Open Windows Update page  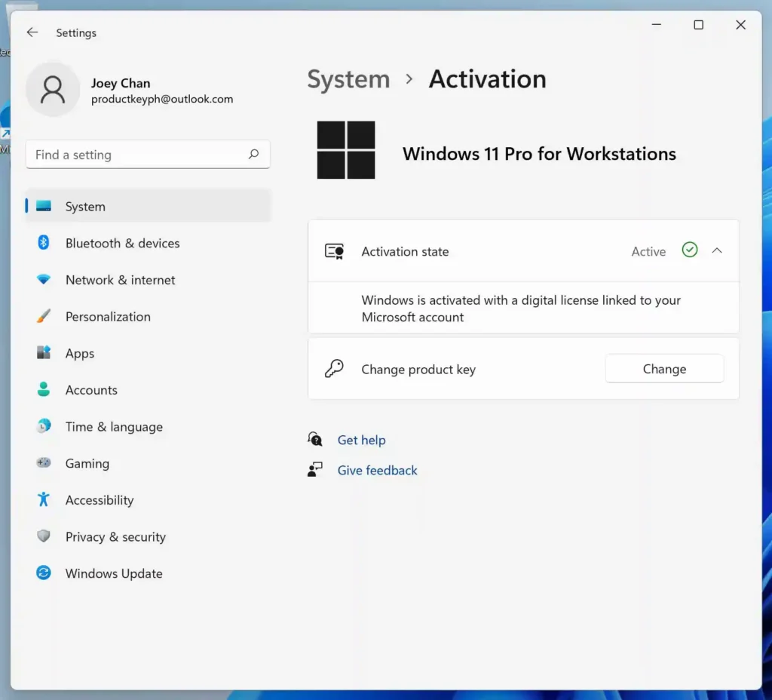pos(149,573)
